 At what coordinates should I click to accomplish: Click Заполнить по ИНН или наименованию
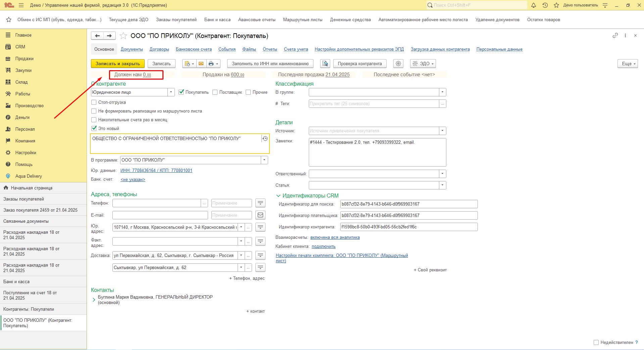(x=270, y=63)
